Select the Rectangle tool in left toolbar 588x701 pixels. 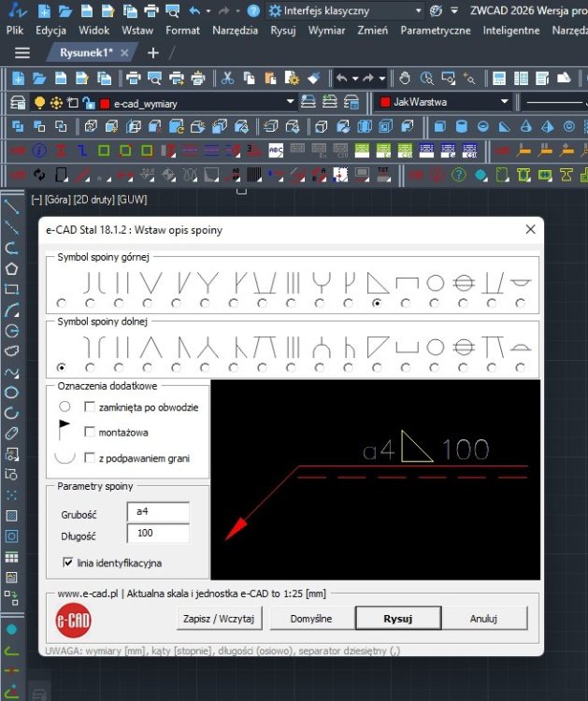coord(11,289)
